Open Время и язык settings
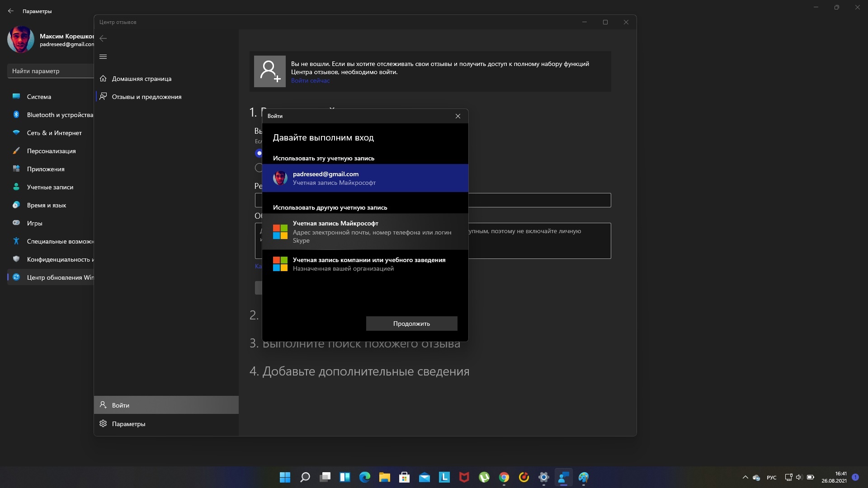 [x=51, y=205]
